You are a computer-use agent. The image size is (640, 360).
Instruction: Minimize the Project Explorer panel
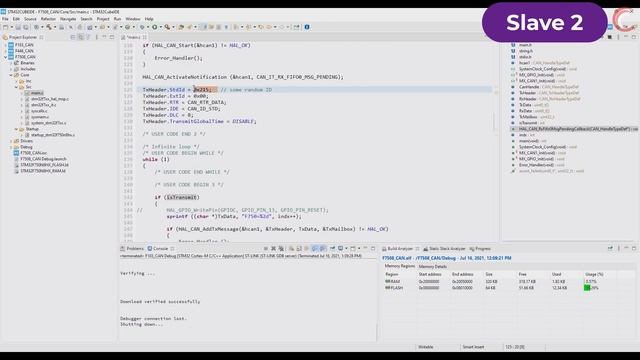(x=104, y=37)
